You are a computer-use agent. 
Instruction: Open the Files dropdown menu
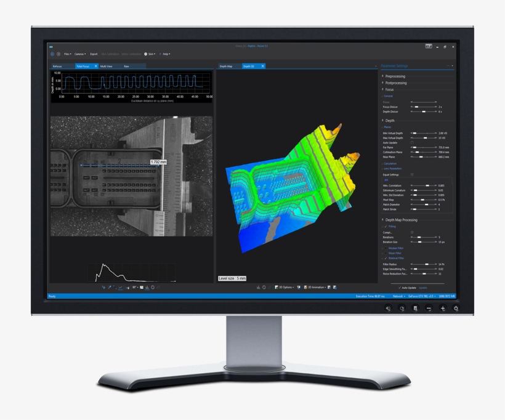(x=67, y=54)
